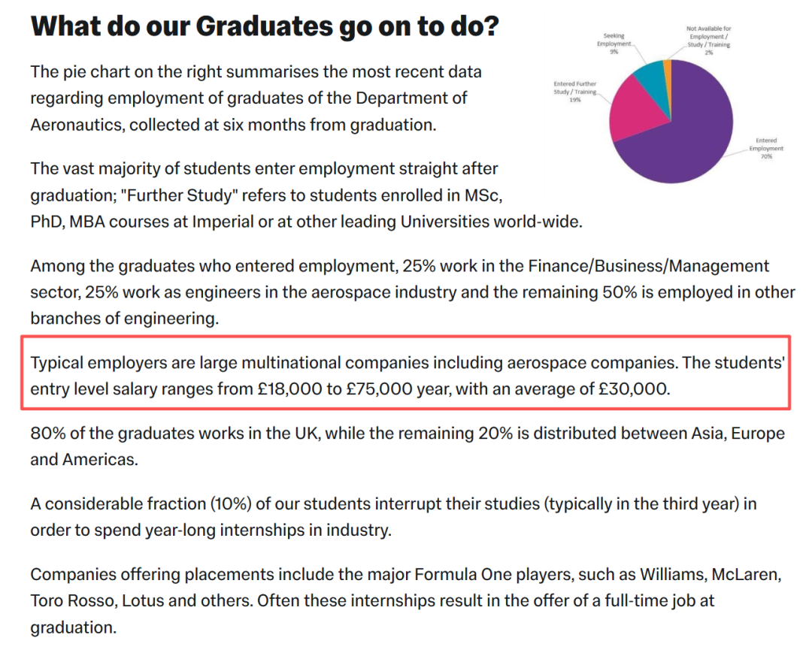
Task: Click the 'Finance/Business/Management' text
Action: tap(648, 266)
